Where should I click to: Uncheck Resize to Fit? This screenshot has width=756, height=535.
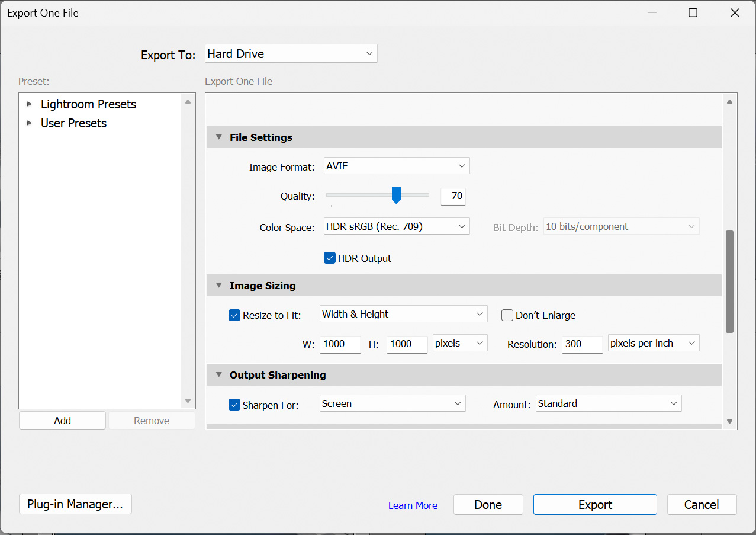234,315
